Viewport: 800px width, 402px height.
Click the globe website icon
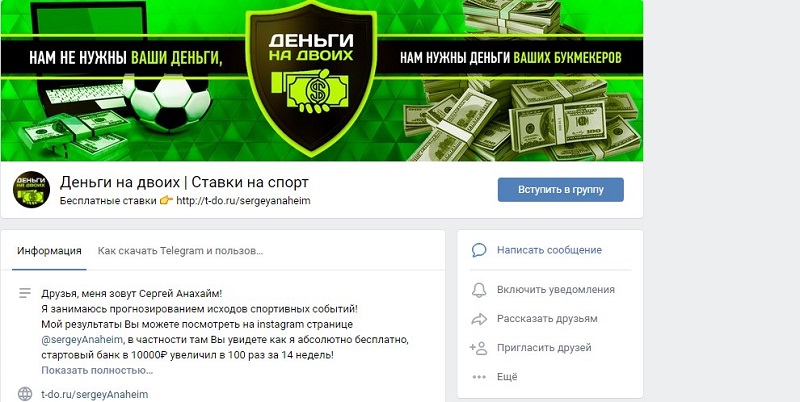point(25,394)
